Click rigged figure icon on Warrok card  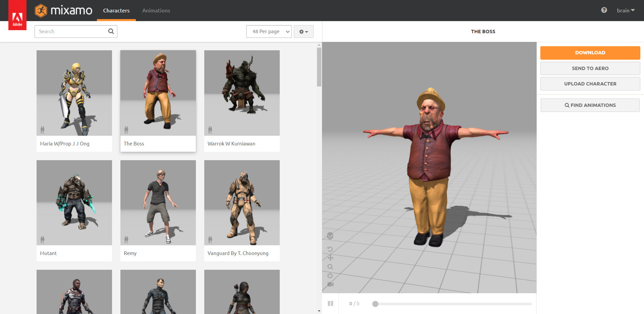(210, 130)
